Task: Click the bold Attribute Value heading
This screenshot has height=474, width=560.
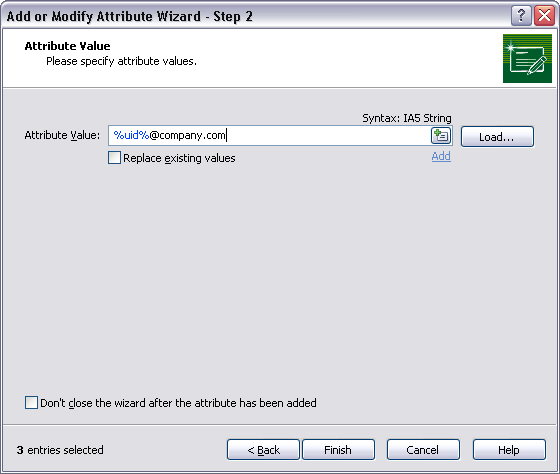Action: coord(68,46)
